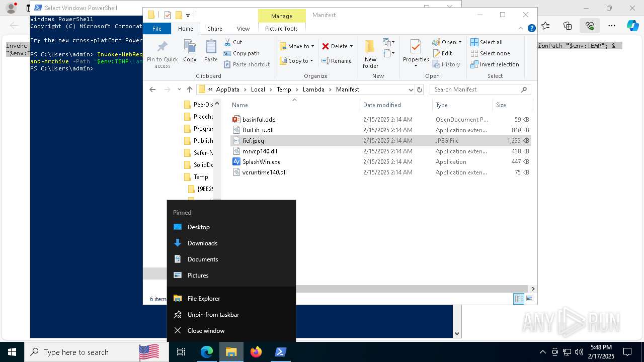Open pinned Documents from jump list
Viewport: 644px width, 362px height.
pos(231,259)
